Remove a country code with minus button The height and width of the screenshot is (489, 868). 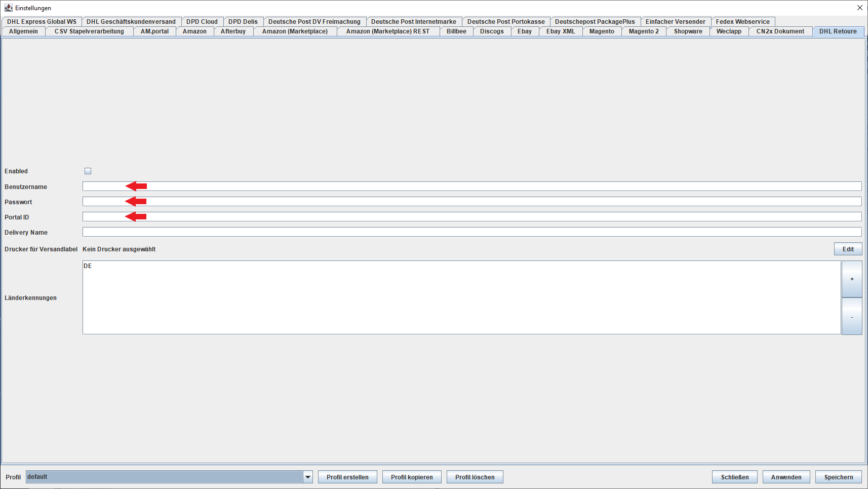852,317
